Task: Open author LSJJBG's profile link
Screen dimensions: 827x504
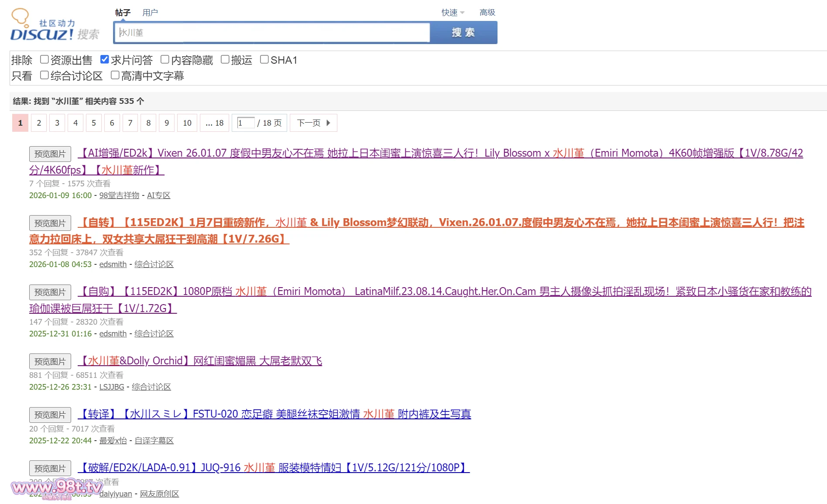Action: 112,387
